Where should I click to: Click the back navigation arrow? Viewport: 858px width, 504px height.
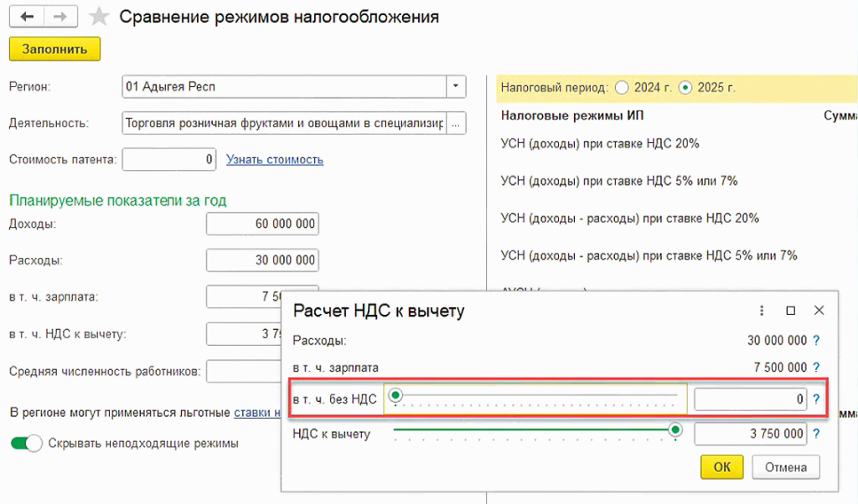tap(28, 17)
